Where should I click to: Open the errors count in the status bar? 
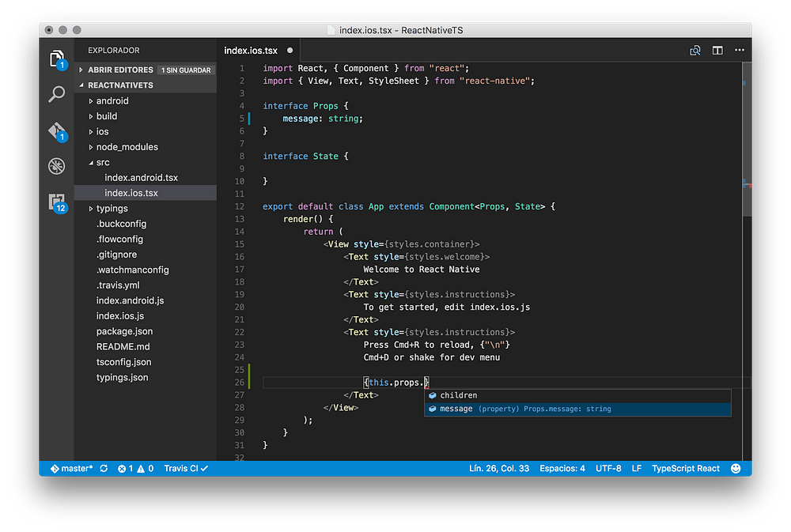125,469
